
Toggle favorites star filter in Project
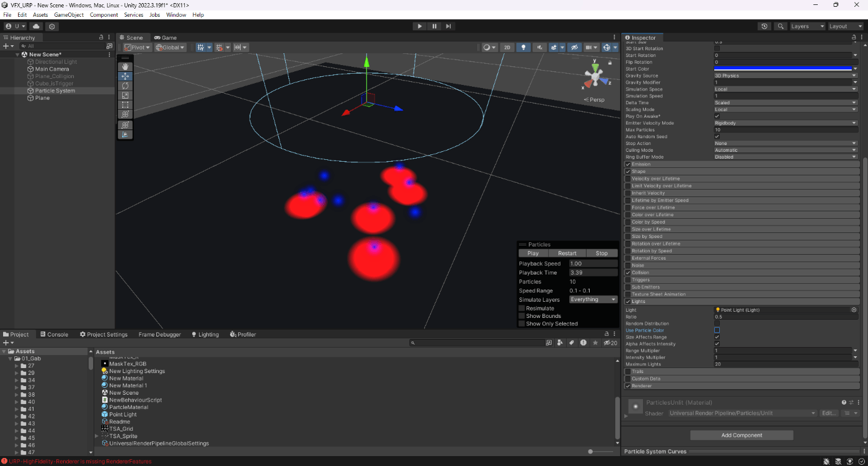pos(596,343)
